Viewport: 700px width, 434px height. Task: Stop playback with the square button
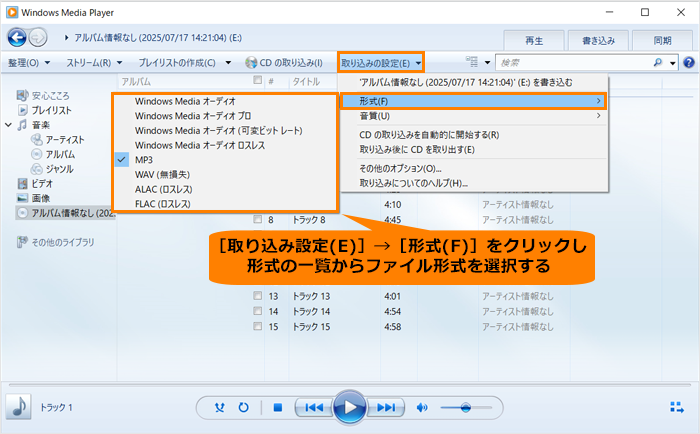pyautogui.click(x=278, y=407)
